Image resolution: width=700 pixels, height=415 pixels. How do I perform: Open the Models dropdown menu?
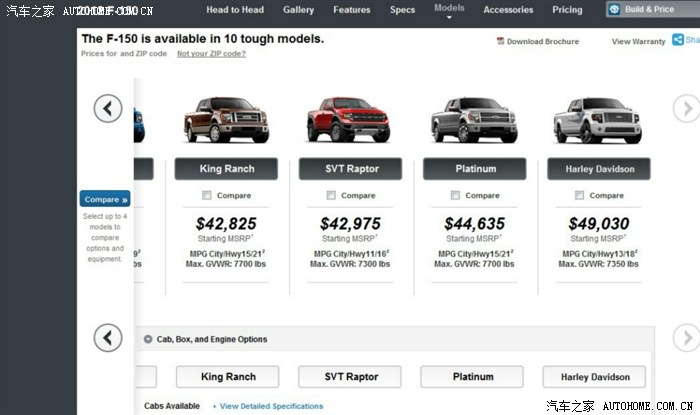click(449, 10)
